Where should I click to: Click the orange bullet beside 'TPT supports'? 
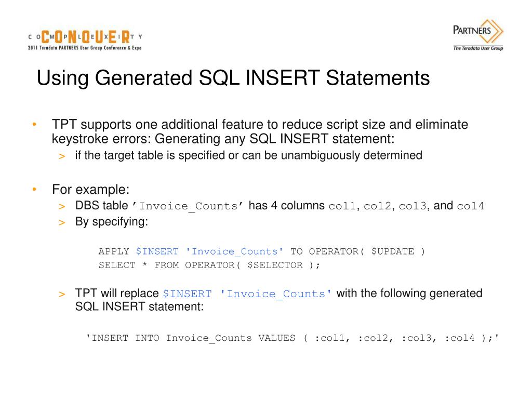click(x=34, y=125)
